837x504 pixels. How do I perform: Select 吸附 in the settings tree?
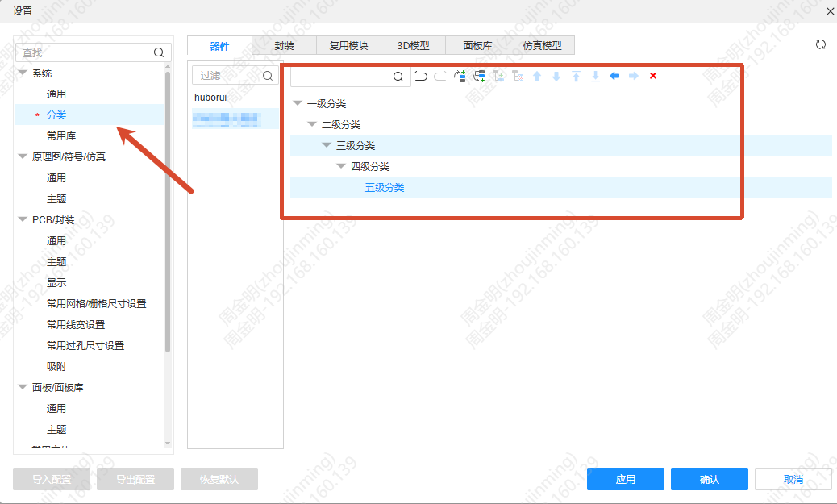point(56,366)
